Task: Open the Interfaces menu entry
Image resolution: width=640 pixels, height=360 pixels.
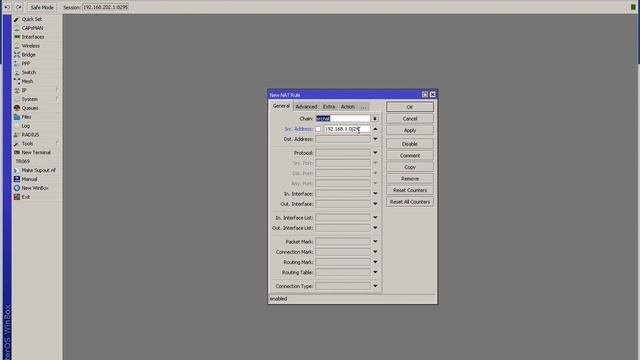Action: click(x=33, y=37)
